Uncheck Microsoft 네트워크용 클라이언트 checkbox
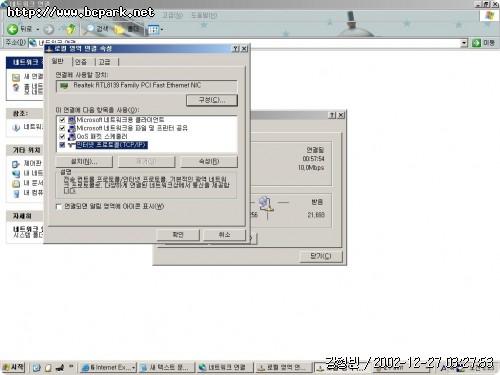The width and height of the screenshot is (500, 375). click(x=62, y=120)
